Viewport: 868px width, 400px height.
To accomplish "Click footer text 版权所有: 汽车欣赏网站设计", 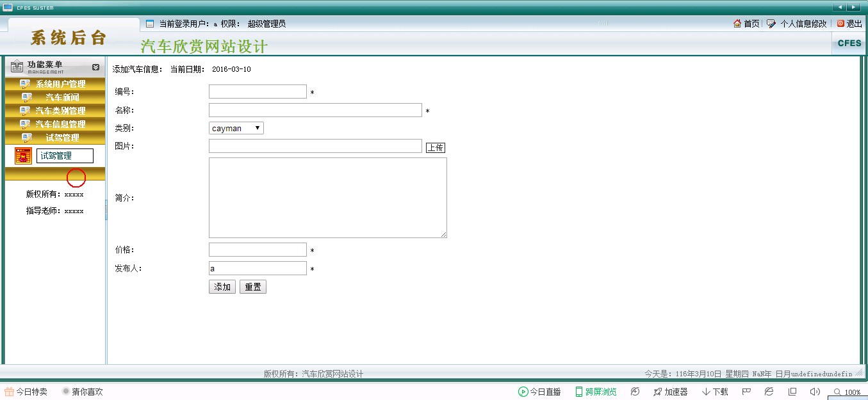I will click(x=313, y=374).
